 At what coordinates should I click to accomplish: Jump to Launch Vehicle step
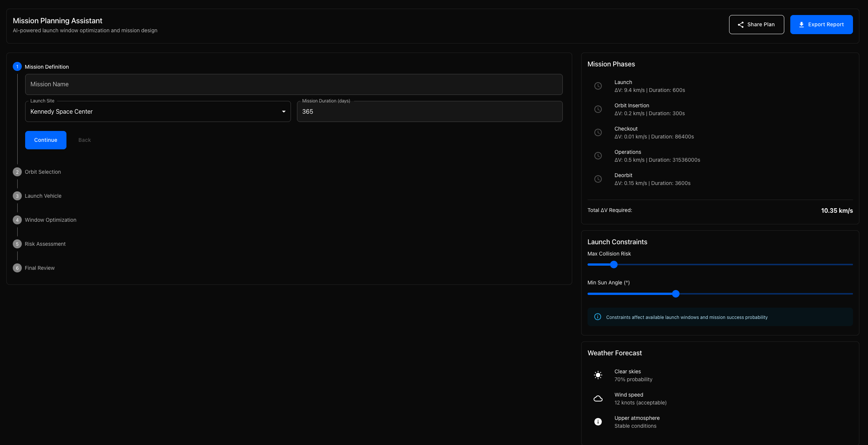[43, 196]
